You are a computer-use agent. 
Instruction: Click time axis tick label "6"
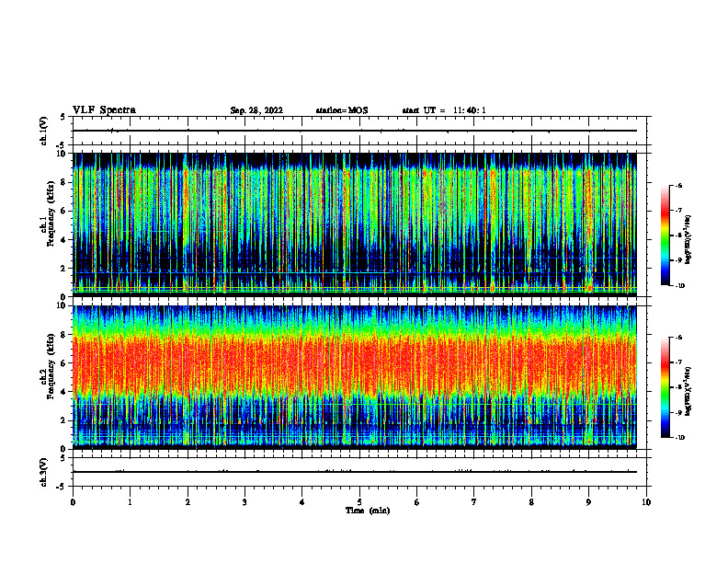(x=417, y=502)
